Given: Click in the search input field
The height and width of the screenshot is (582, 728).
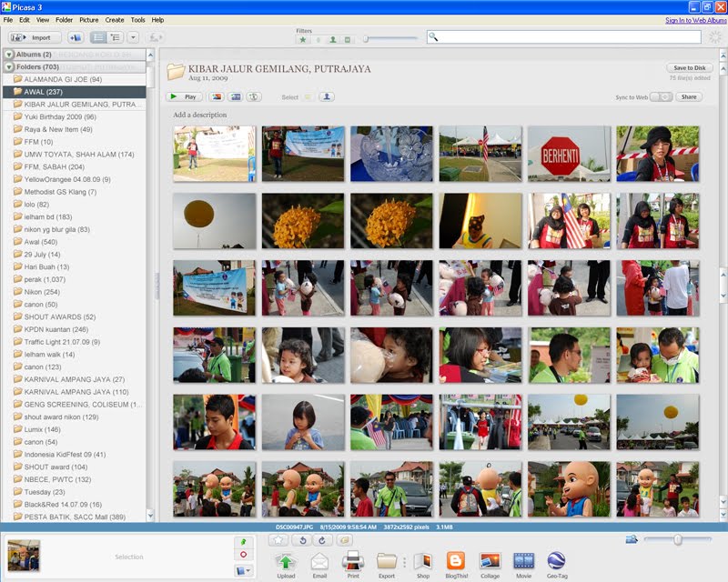Looking at the screenshot, I should point(563,36).
